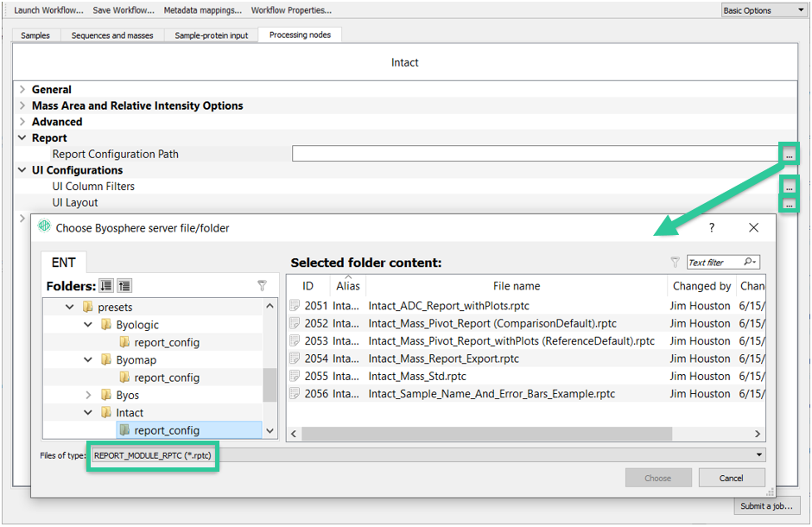Click the Submit a job button

pyautogui.click(x=766, y=506)
